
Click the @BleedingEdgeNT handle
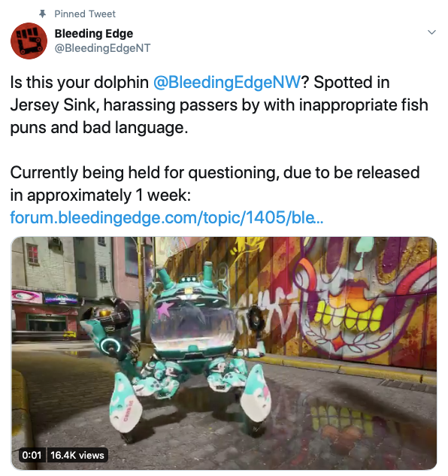point(102,48)
